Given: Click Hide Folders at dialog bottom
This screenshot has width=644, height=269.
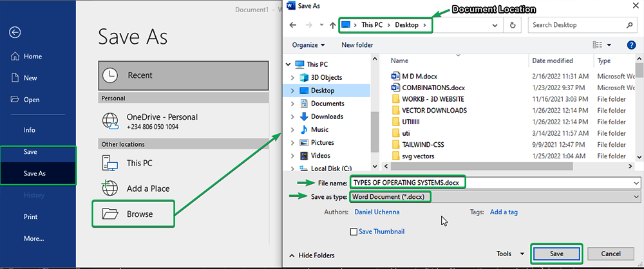Looking at the screenshot, I should click(x=312, y=255).
